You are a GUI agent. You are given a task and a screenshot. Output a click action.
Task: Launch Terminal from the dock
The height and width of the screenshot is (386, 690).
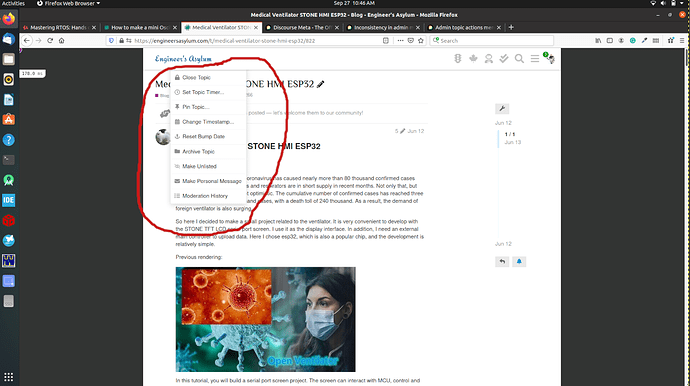click(9, 160)
